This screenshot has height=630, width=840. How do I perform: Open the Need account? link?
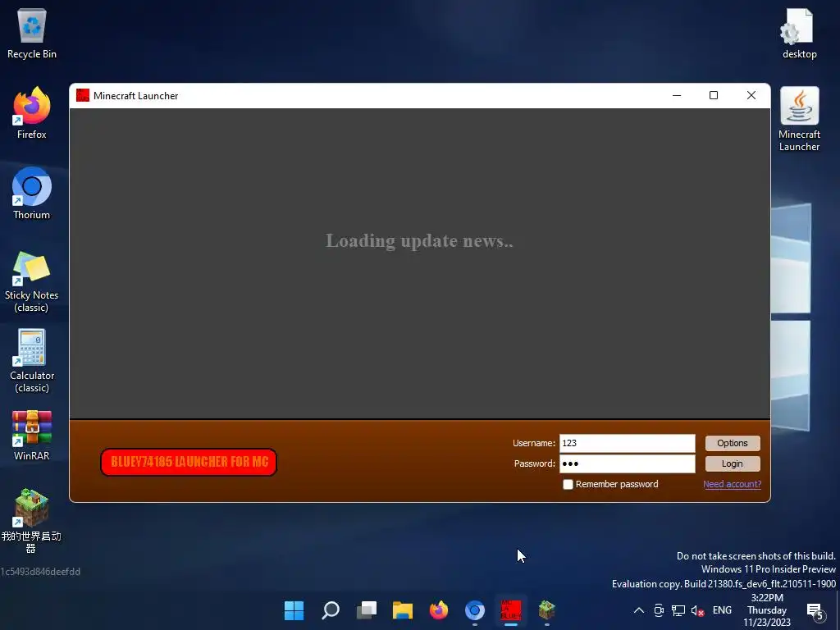click(x=732, y=484)
